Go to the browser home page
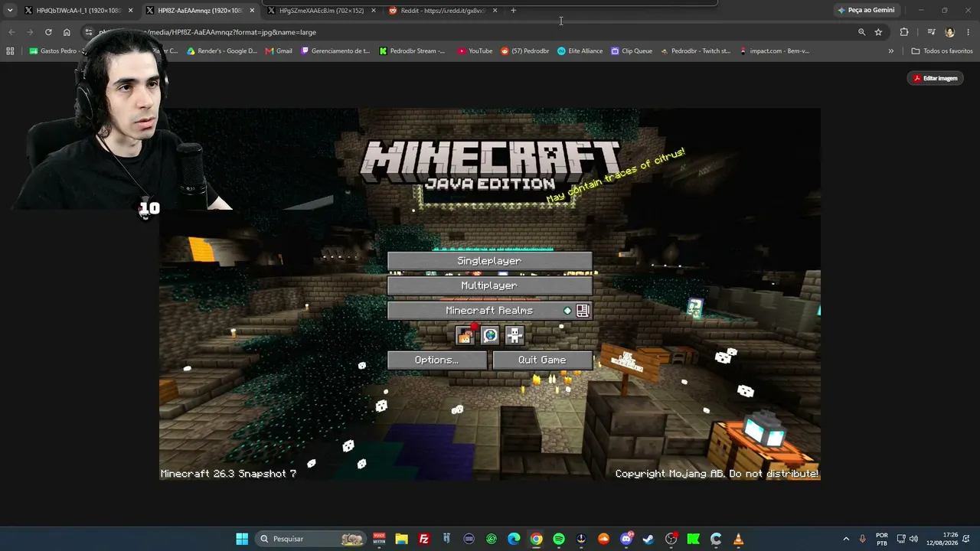The height and width of the screenshot is (551, 980). 67,32
